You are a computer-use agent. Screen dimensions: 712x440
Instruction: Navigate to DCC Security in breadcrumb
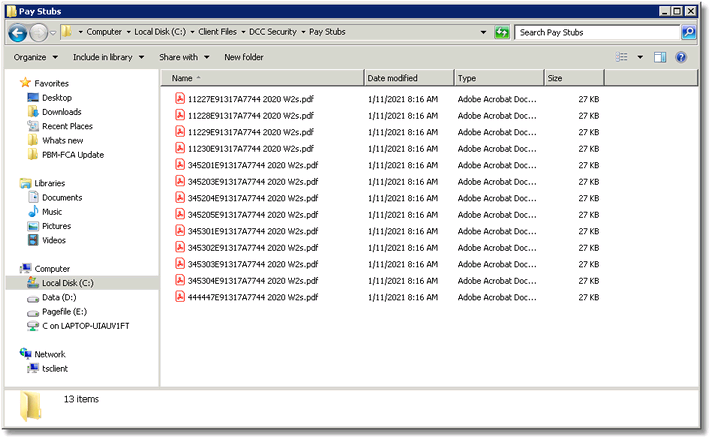point(273,32)
